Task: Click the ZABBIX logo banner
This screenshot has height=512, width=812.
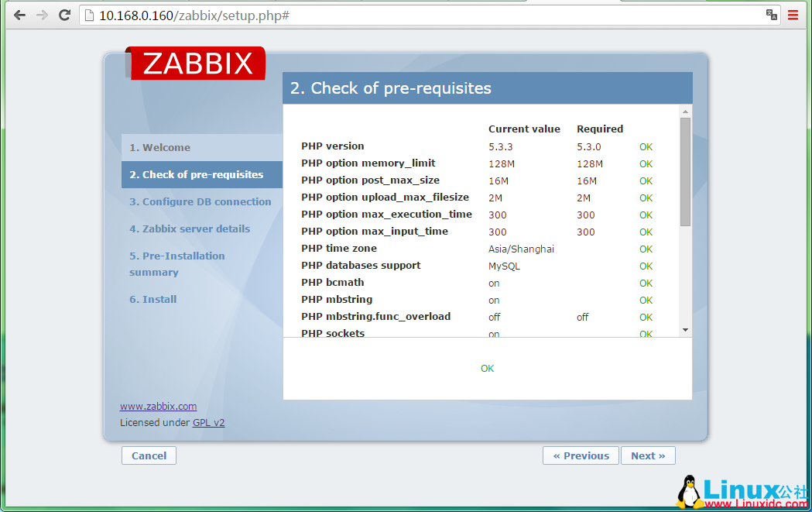Action: (195, 65)
